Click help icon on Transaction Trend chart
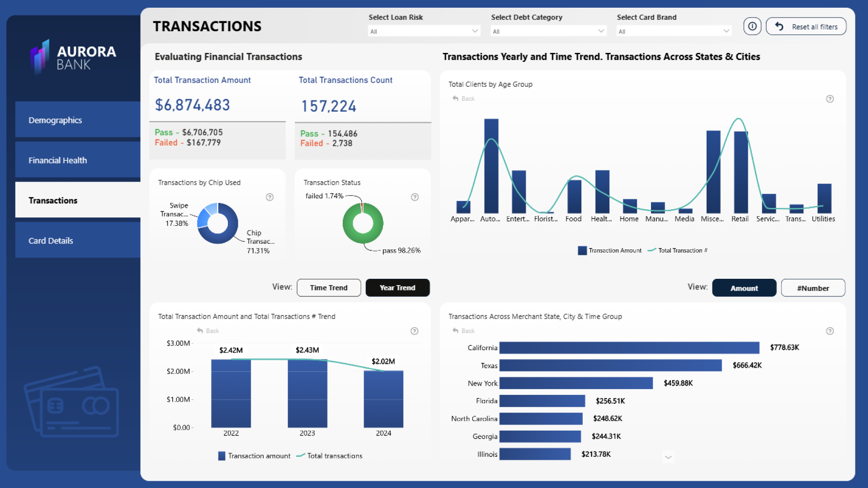Image resolution: width=868 pixels, height=488 pixels. (414, 331)
